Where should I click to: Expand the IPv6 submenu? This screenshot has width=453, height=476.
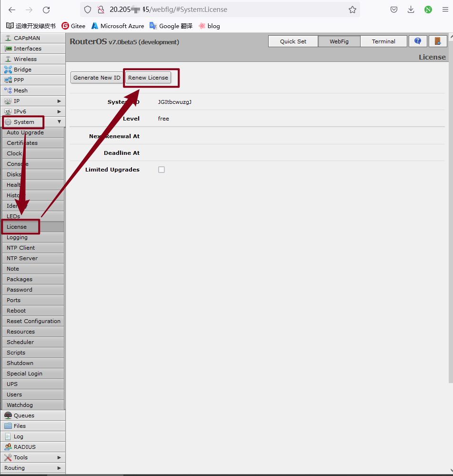click(59, 111)
